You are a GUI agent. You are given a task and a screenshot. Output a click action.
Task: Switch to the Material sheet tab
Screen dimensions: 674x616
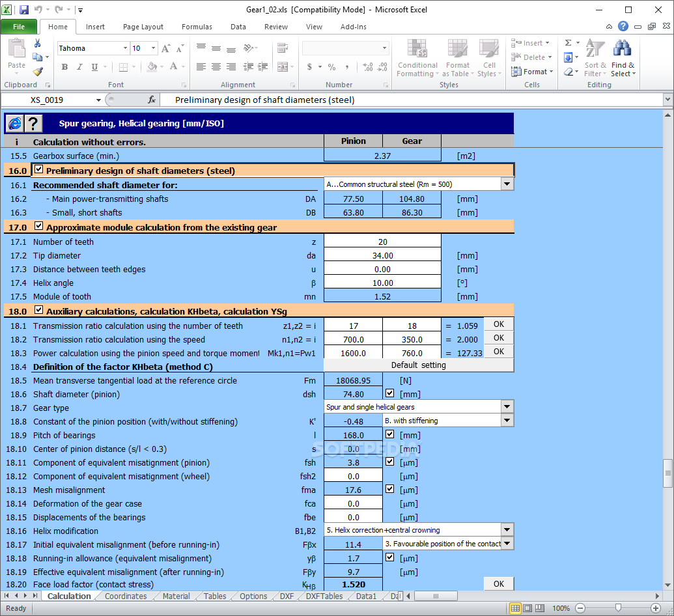(176, 596)
